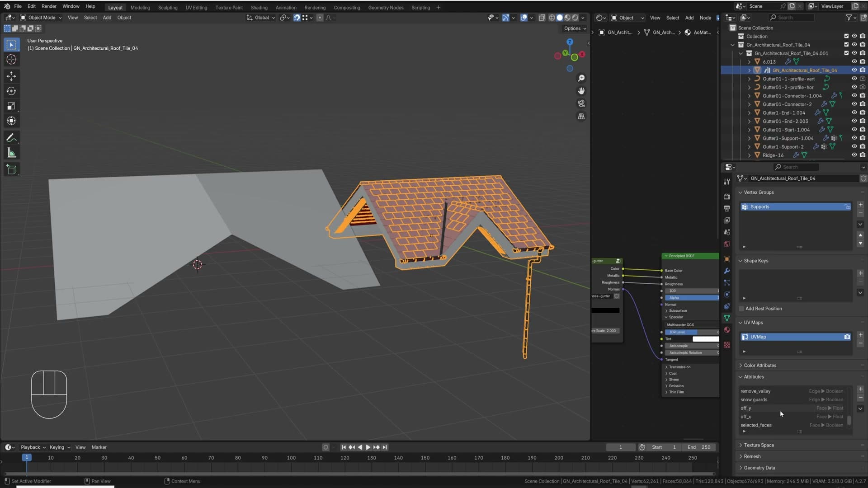Open the Object Data mesh properties tab
This screenshot has width=868, height=488.
pos(727,318)
